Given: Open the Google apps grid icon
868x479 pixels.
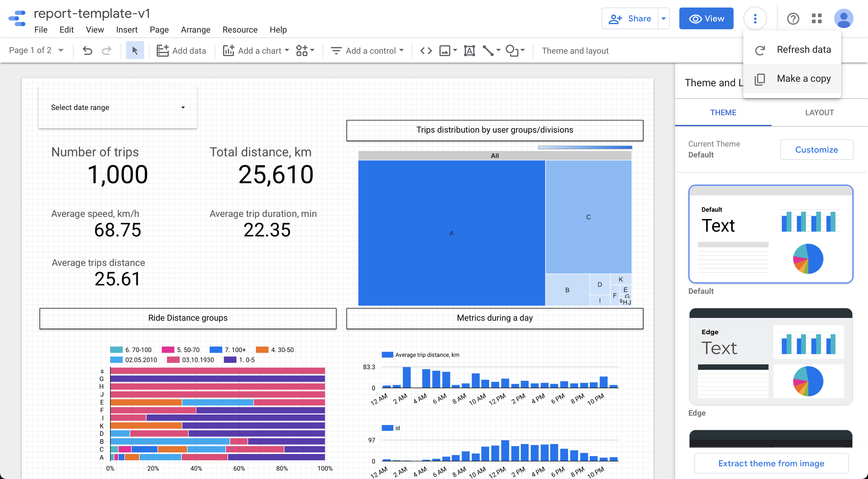Looking at the screenshot, I should click(817, 19).
